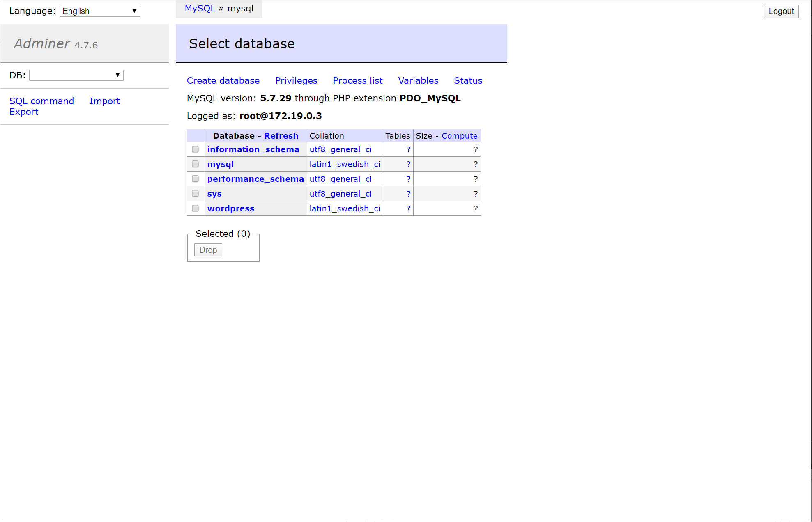Click tables count '?' for wordpress

click(408, 208)
